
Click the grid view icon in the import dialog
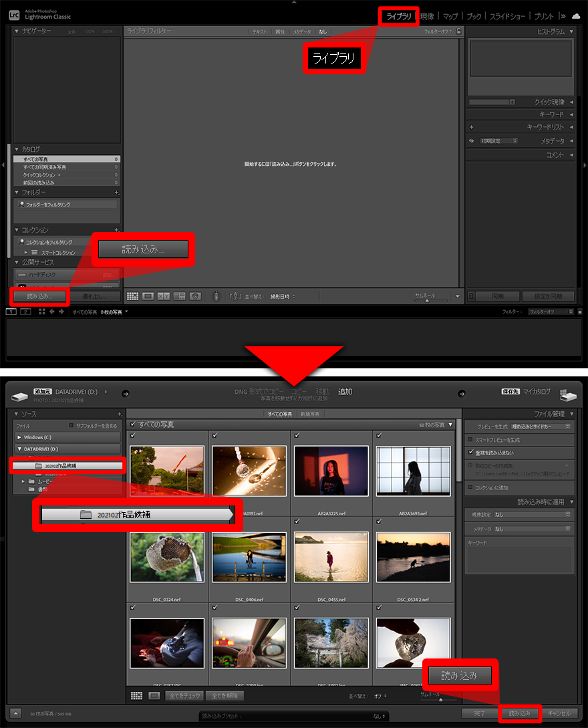pos(136,696)
